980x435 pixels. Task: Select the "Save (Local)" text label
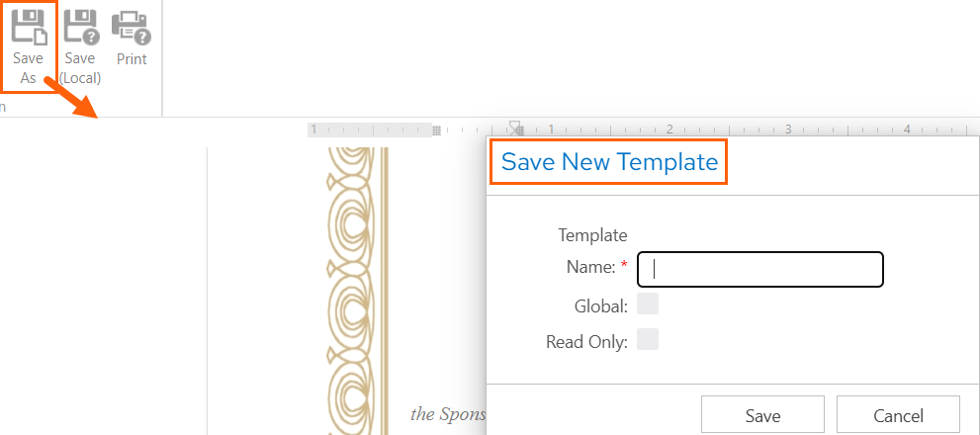point(80,68)
